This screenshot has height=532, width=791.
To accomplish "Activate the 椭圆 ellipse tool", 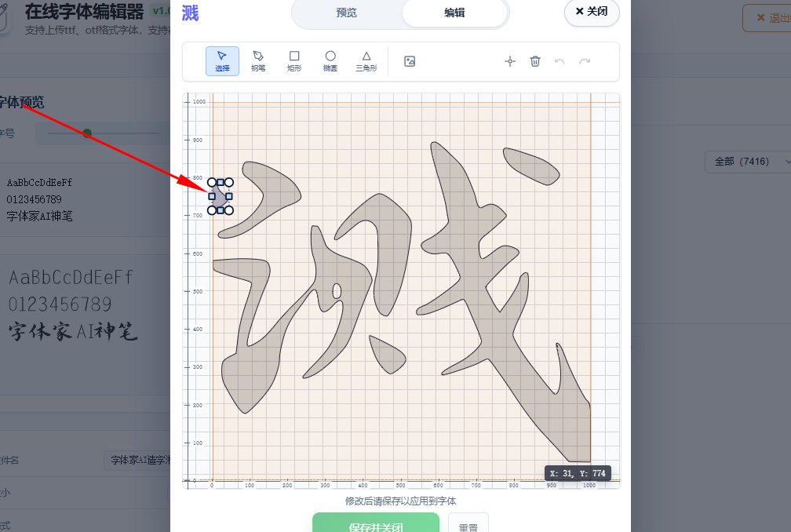I will (330, 60).
